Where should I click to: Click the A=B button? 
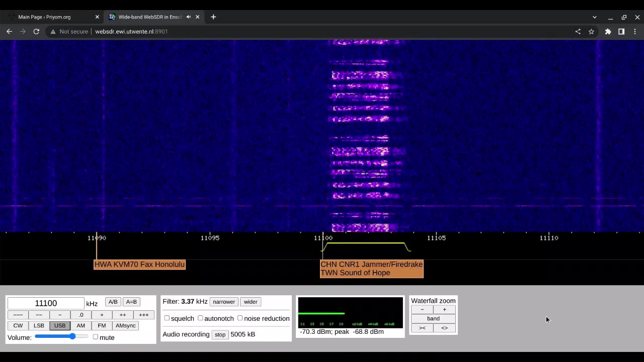click(131, 302)
